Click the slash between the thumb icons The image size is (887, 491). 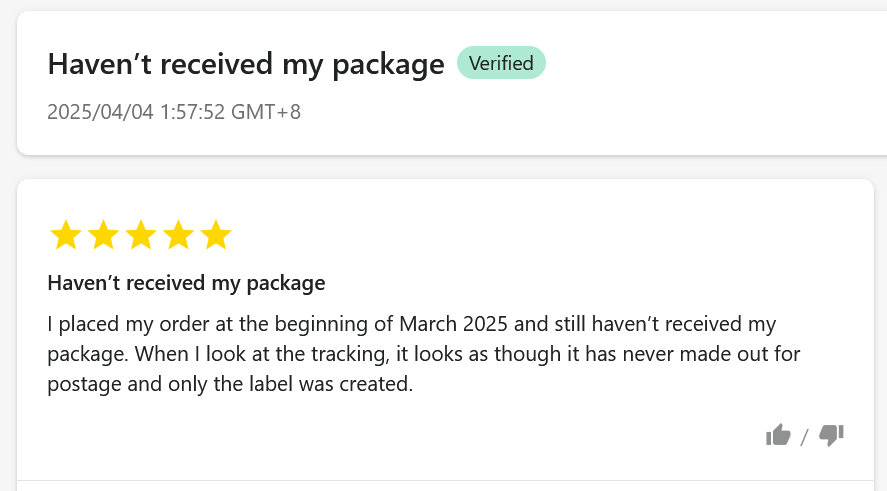(x=804, y=437)
